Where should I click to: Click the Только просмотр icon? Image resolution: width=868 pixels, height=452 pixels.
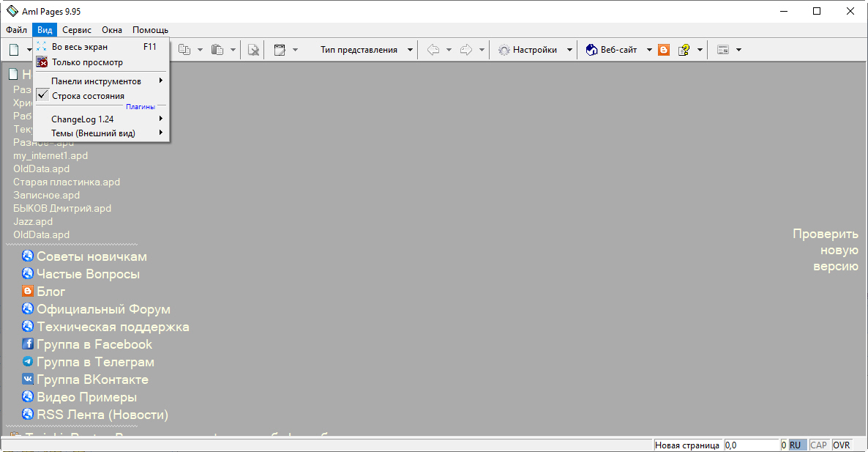(x=42, y=62)
